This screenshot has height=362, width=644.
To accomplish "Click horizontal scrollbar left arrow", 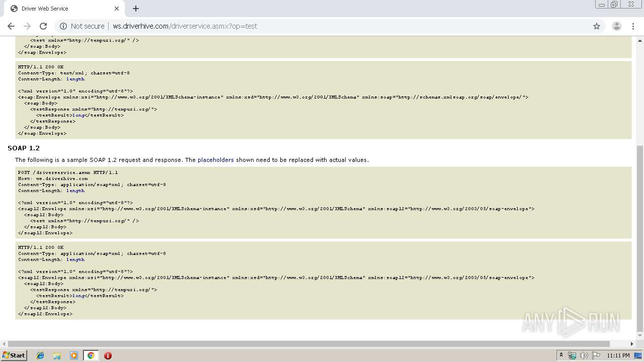I will (x=4, y=344).
